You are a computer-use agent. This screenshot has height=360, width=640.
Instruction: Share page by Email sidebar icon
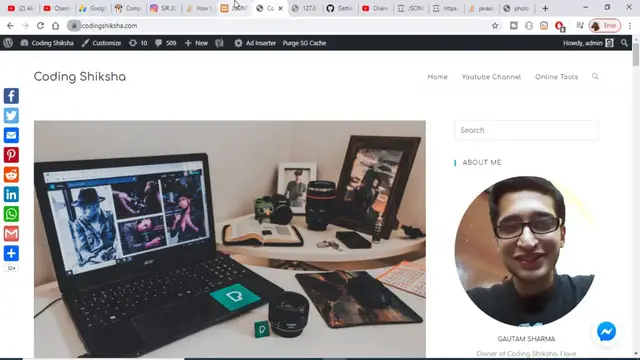11,135
